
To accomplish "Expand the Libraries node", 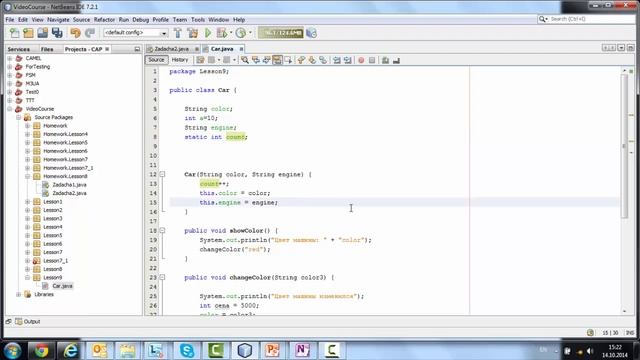I will 18,294.
